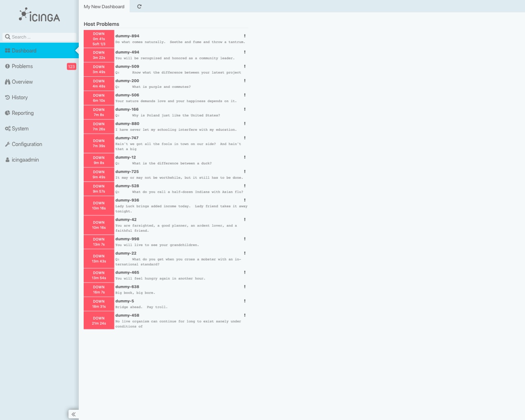Open host dummy-894 details
This screenshot has width=525, height=420.
pyautogui.click(x=127, y=36)
